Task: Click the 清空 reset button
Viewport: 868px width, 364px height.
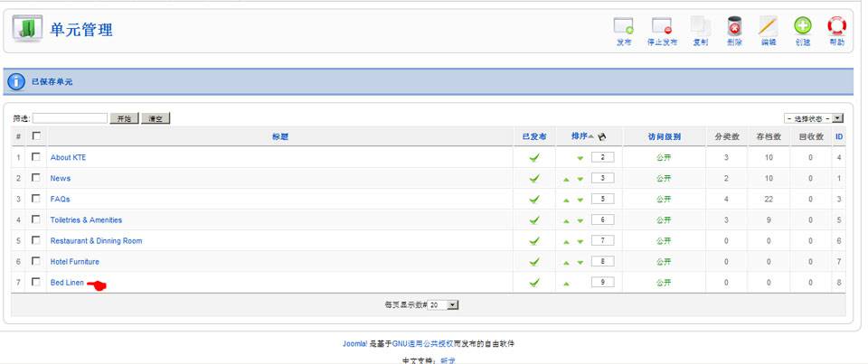Action: tap(156, 118)
